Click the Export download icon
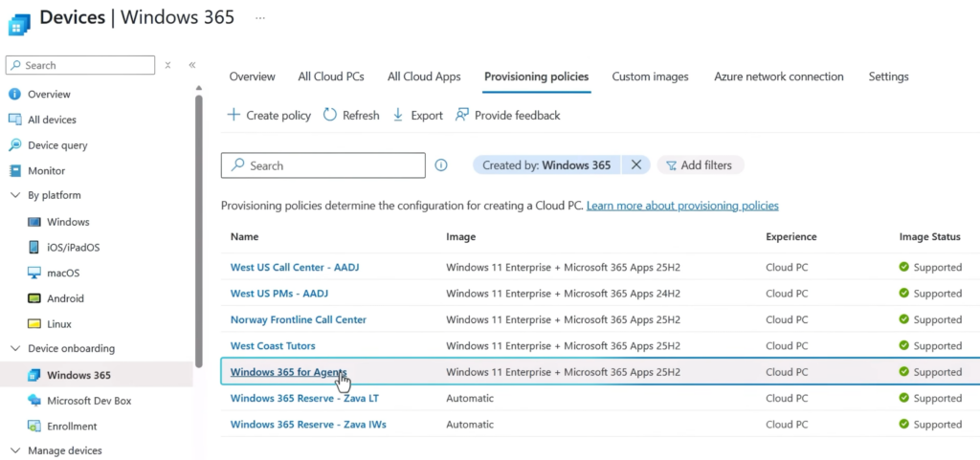980x460 pixels. click(x=398, y=115)
